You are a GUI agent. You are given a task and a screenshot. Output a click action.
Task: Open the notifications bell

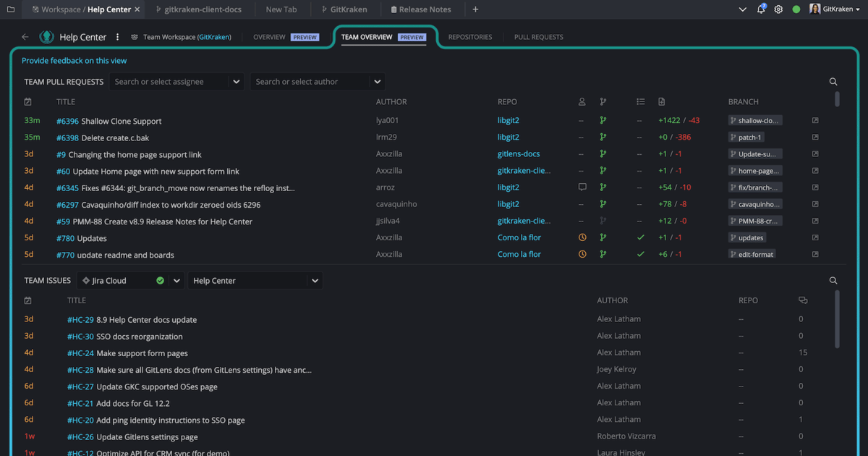(x=762, y=9)
